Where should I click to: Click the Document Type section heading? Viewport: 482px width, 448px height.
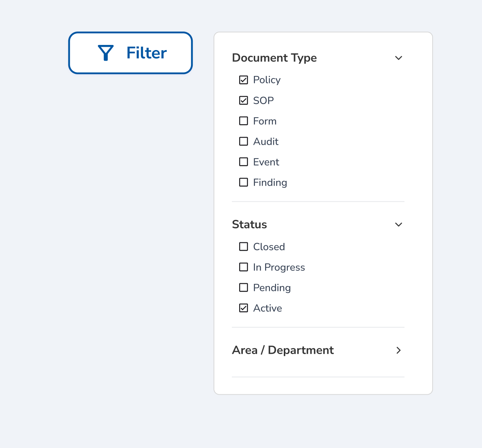274,58
